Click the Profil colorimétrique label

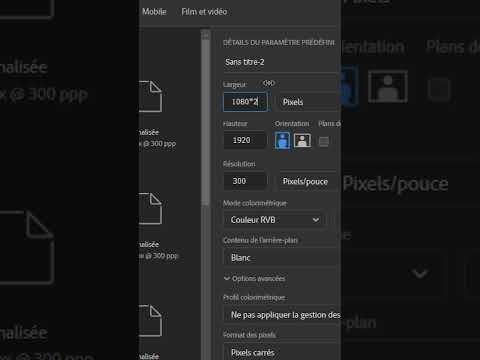pyautogui.click(x=254, y=297)
